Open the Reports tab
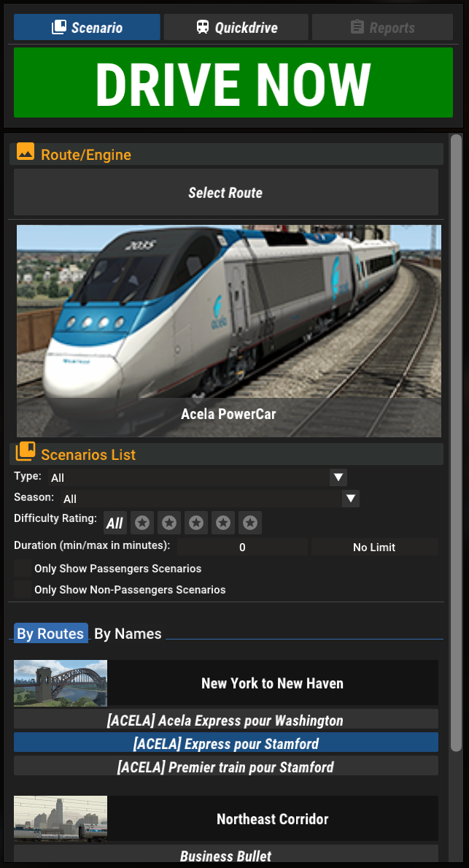Viewport: 469px width, 868px height. point(382,27)
